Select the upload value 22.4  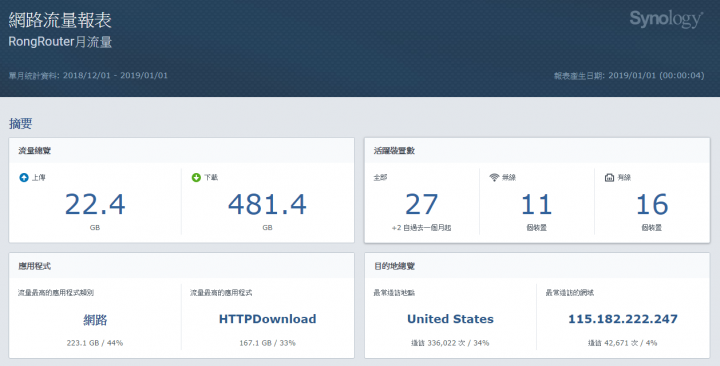click(x=95, y=204)
